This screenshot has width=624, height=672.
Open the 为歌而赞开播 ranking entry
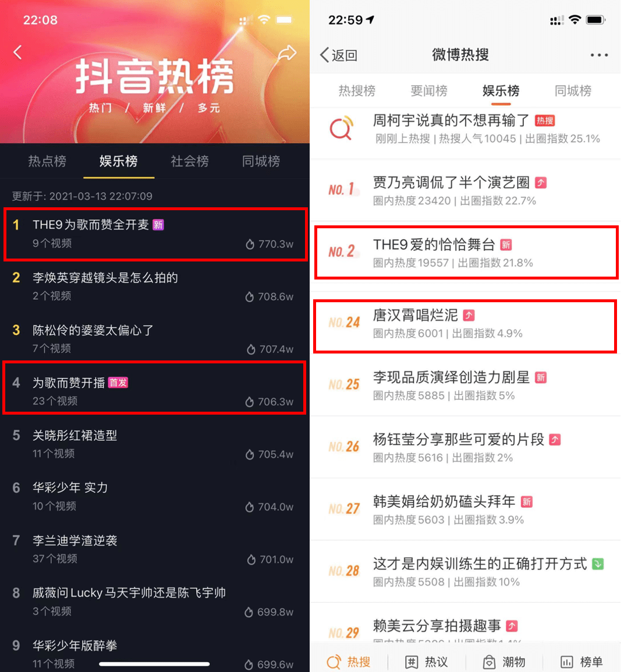coord(154,388)
